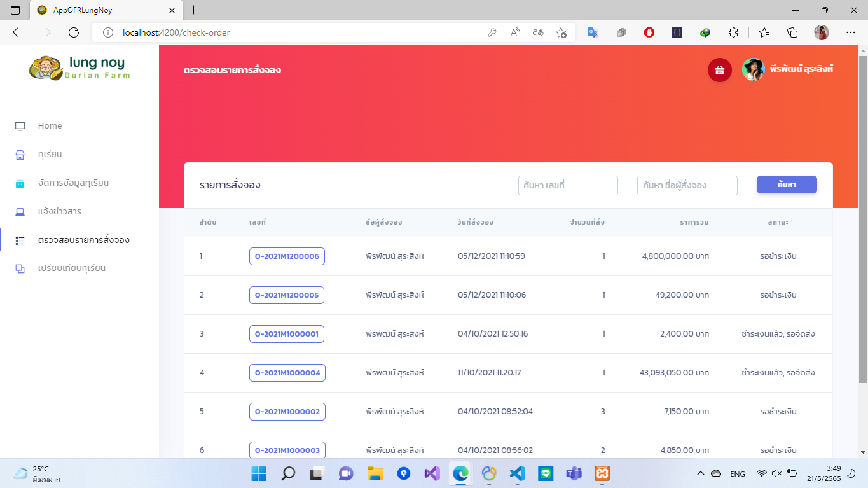The height and width of the screenshot is (488, 868).
Task: Open File Explorer from taskbar
Action: pos(375,473)
